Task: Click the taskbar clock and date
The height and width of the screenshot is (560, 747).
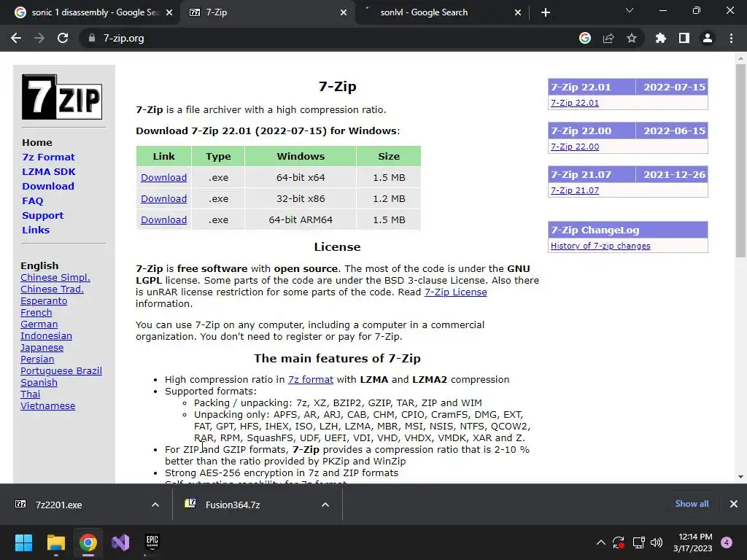Action: point(693,542)
